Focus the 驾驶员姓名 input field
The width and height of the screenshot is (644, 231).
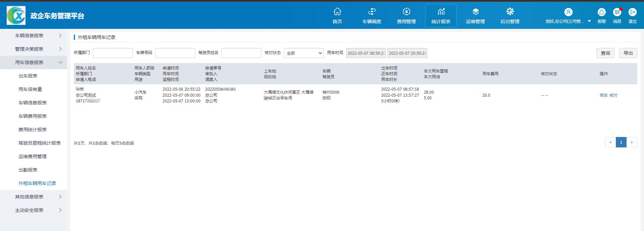tap(241, 53)
